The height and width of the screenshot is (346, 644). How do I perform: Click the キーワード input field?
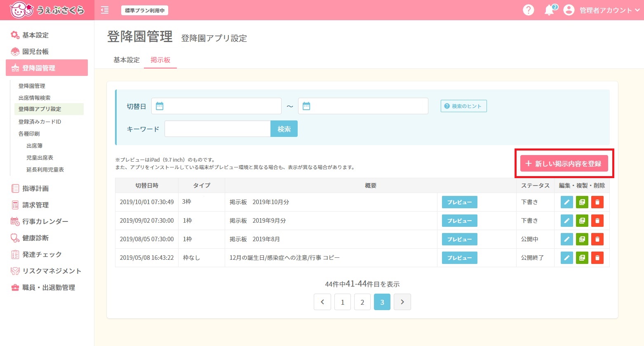tap(218, 129)
